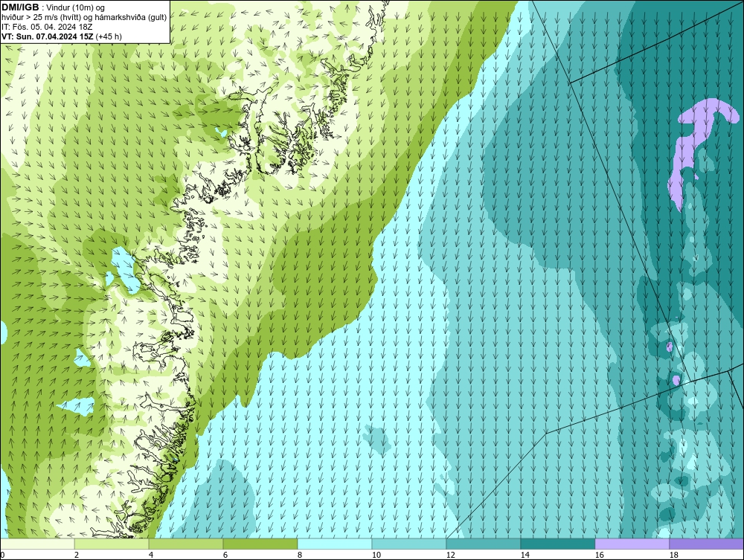Screen dimensions: 744x560
Task: Click the initial time 'IT: Fös. 05. 04. 2024 18Z'
Action: click(47, 27)
